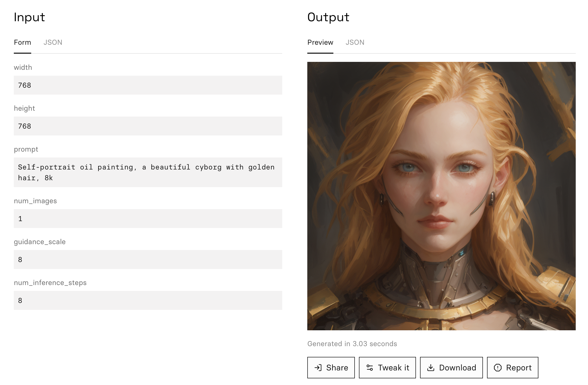
Task: Click the Download arrow icon
Action: [x=431, y=368]
